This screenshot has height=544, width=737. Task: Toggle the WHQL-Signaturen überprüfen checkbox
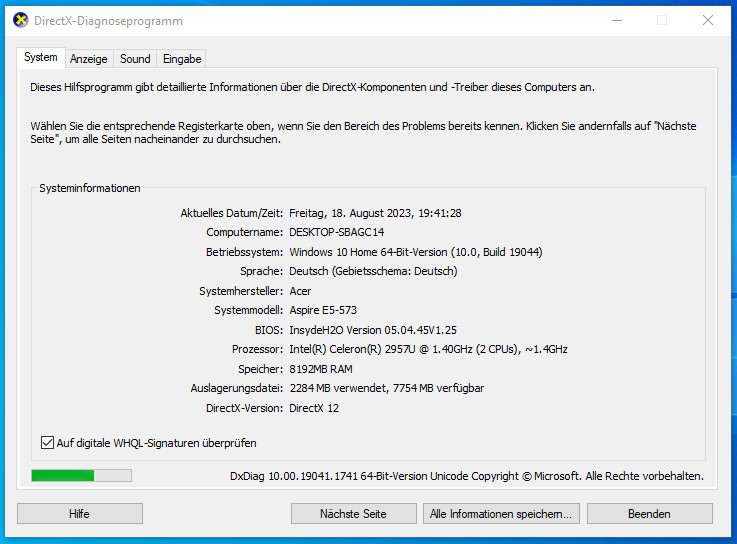pyautogui.click(x=47, y=442)
